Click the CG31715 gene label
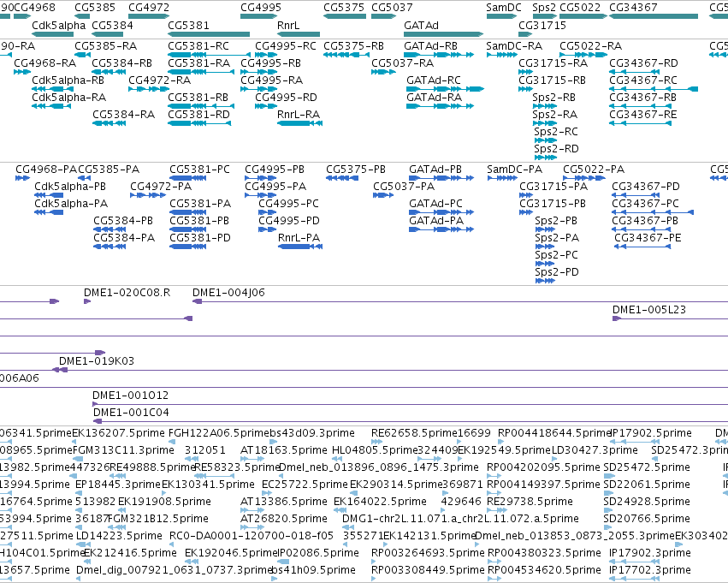Screen dimensions: 728x583 point(542,25)
